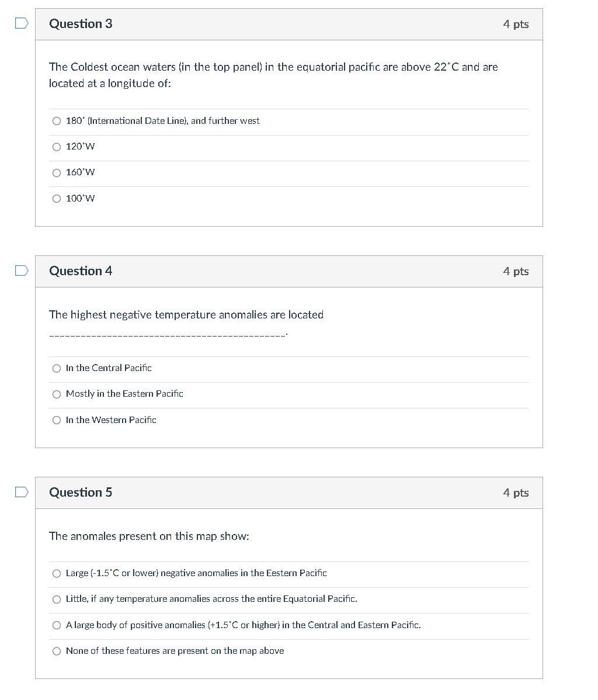The height and width of the screenshot is (700, 598).
Task: Click the Question 5 header
Action: pos(81,492)
